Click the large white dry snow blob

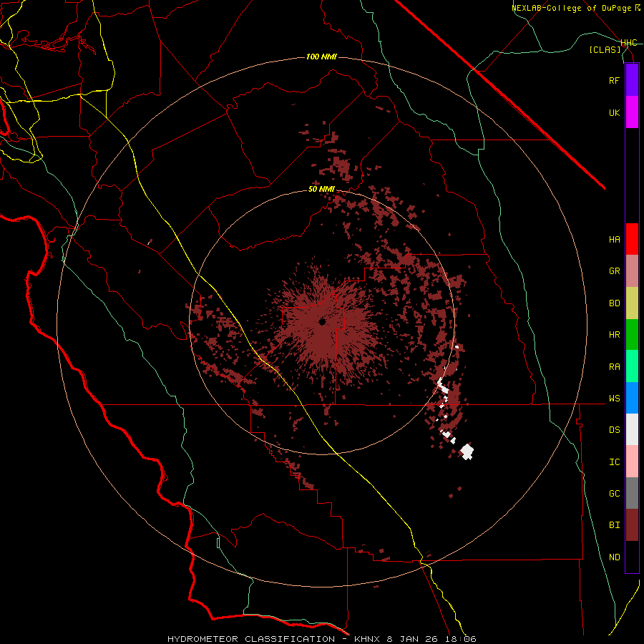pyautogui.click(x=467, y=452)
